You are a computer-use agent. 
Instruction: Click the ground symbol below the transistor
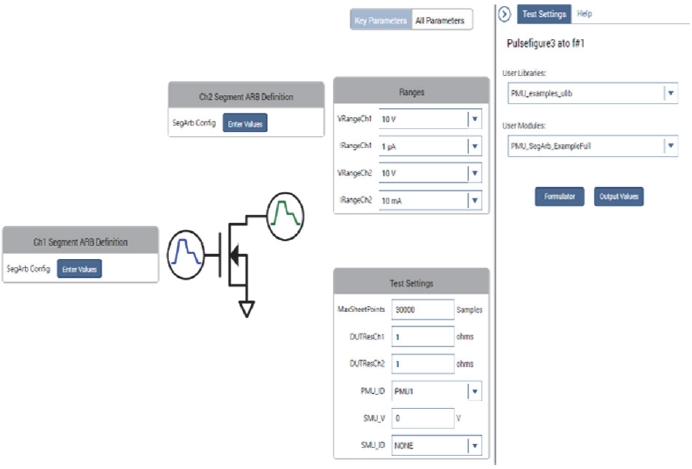click(x=247, y=309)
